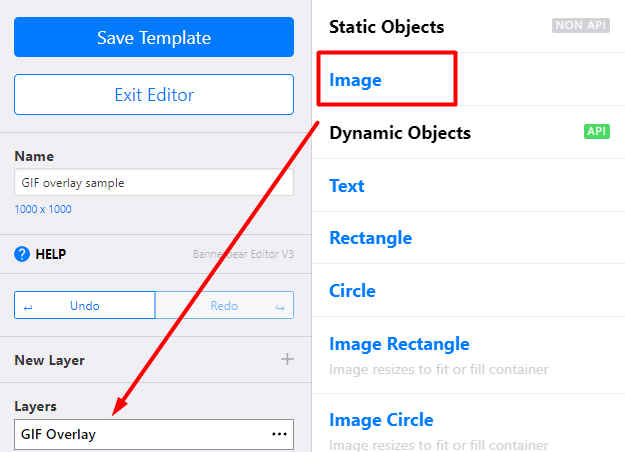The height and width of the screenshot is (452, 625).
Task: Click the 1000 x 1000 dimensions link
Action: click(x=43, y=209)
